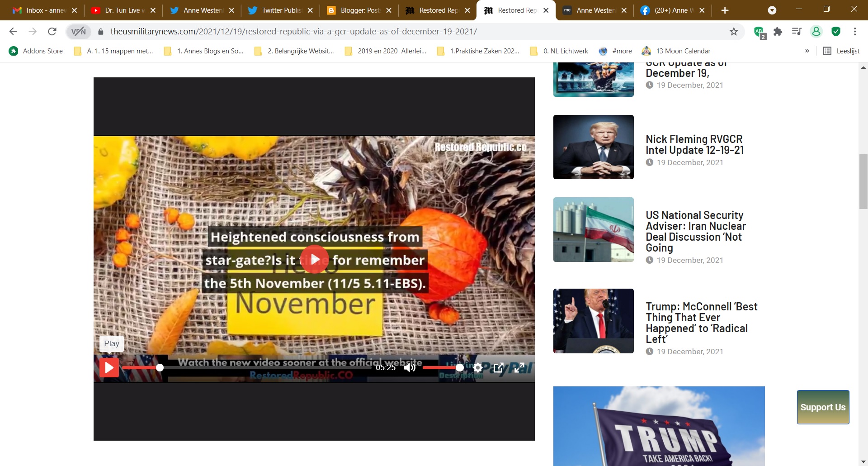The width and height of the screenshot is (868, 466).
Task: Click the red center play button
Action: coord(314,259)
